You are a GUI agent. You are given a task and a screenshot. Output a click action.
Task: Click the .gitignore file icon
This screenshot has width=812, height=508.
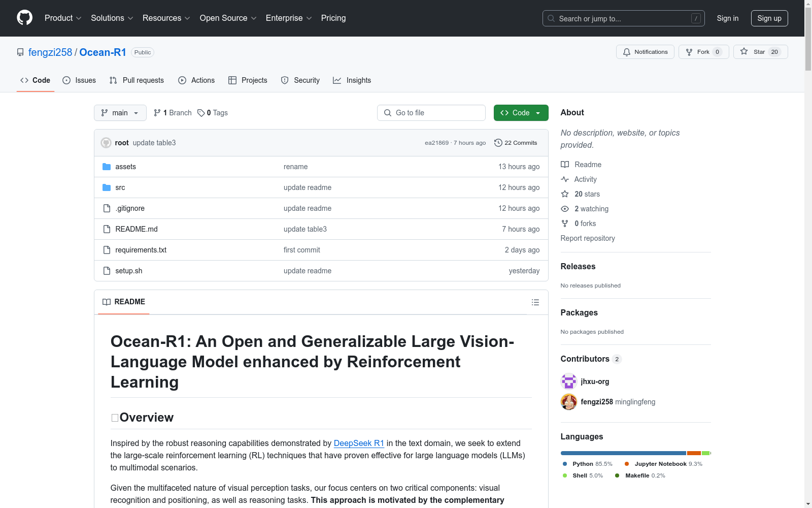(107, 208)
